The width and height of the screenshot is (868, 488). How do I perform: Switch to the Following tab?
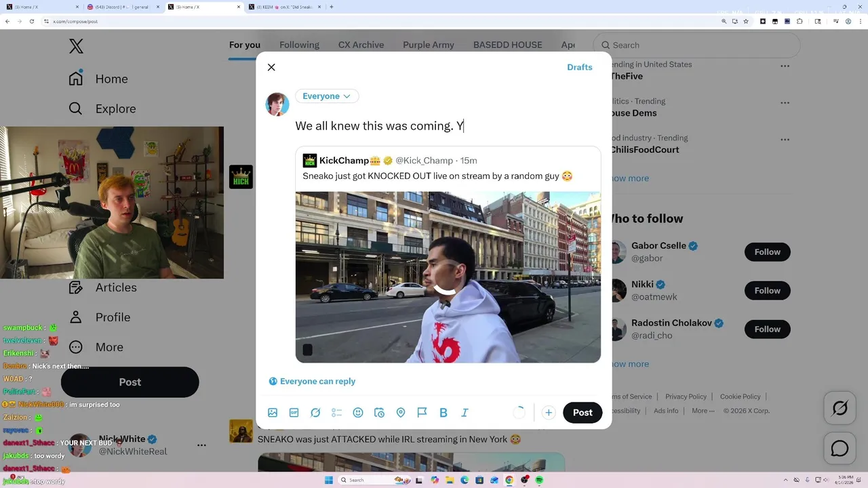click(299, 45)
